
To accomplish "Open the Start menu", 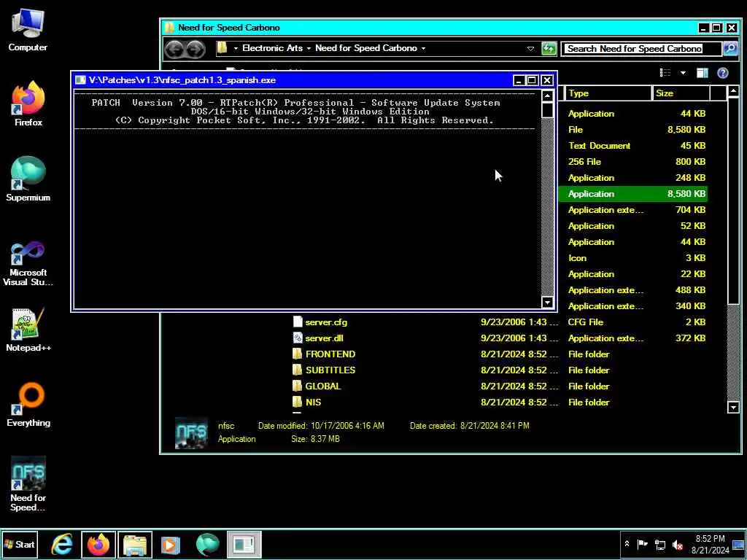I will pyautogui.click(x=19, y=544).
